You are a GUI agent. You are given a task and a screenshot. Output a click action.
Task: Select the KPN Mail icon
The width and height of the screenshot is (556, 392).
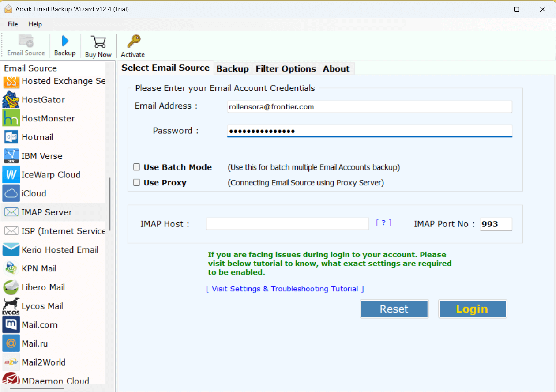click(11, 268)
